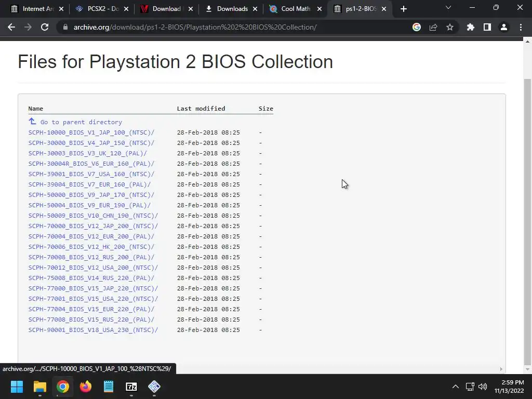Image resolution: width=532 pixels, height=399 pixels.
Task: Open SCPH-75008_BIOS_V14_RUS_220 folder
Action: [91, 278]
